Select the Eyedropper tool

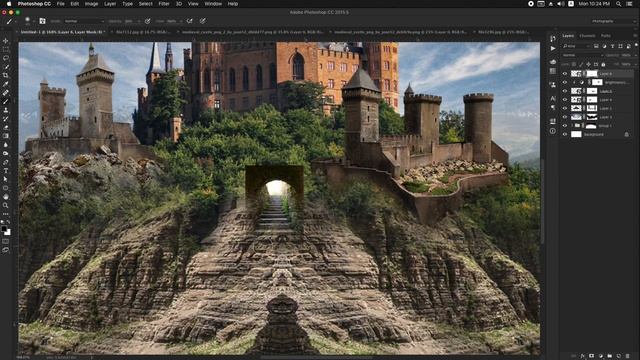coord(6,84)
